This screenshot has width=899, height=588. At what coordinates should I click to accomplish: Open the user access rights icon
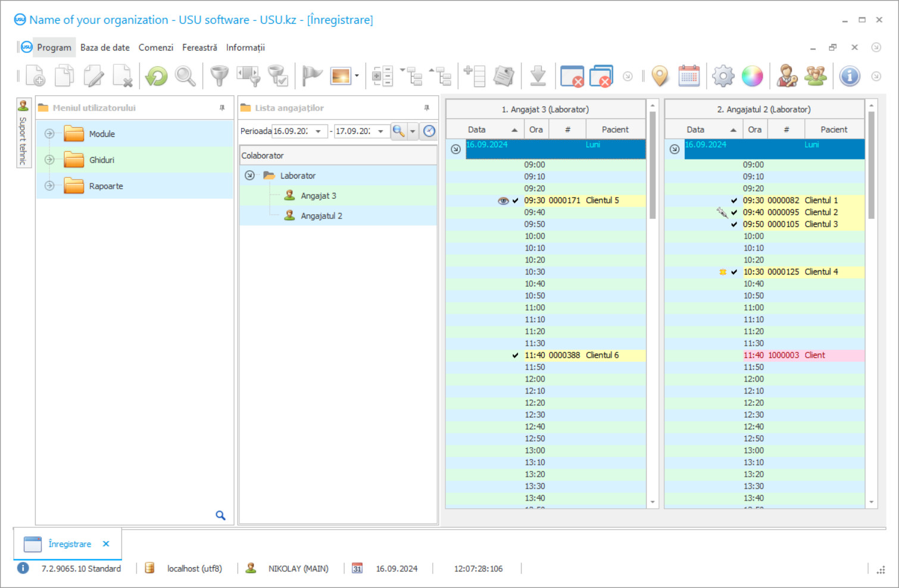(786, 76)
